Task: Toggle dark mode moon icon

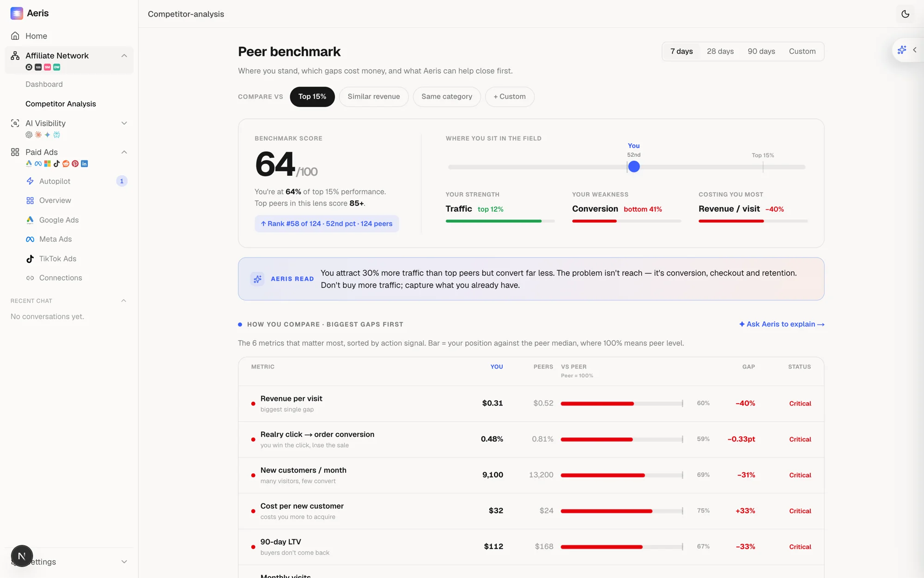Action: pyautogui.click(x=905, y=14)
